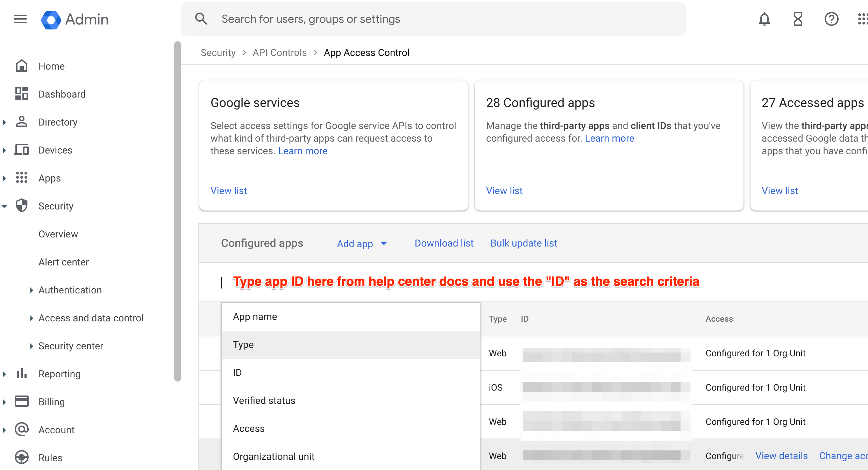Click the Apps grid icon in sidebar
The height and width of the screenshot is (470, 868).
(22, 178)
